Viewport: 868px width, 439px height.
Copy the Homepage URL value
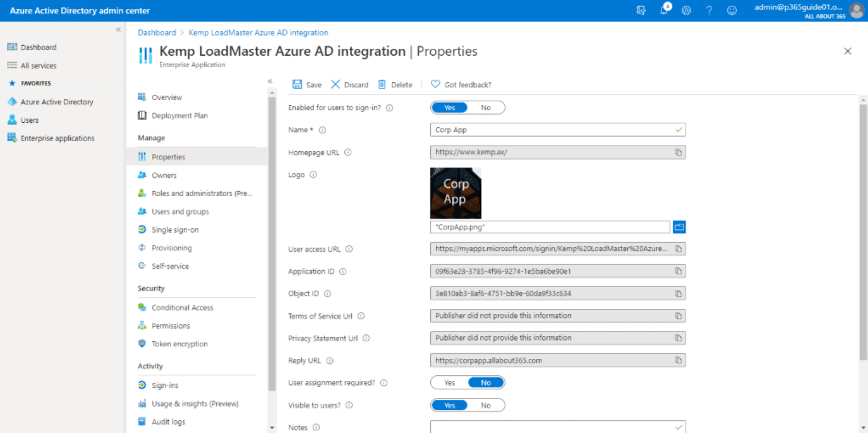point(678,152)
